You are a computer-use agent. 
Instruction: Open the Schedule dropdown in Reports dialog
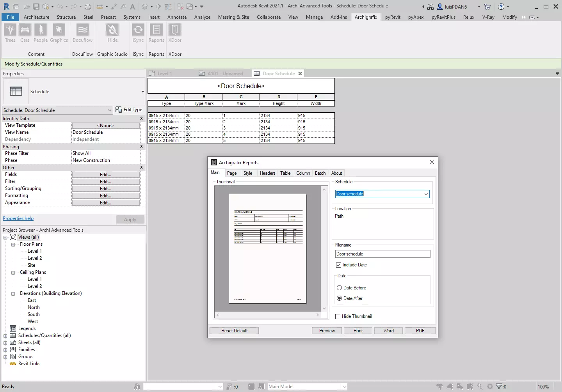(x=426, y=194)
